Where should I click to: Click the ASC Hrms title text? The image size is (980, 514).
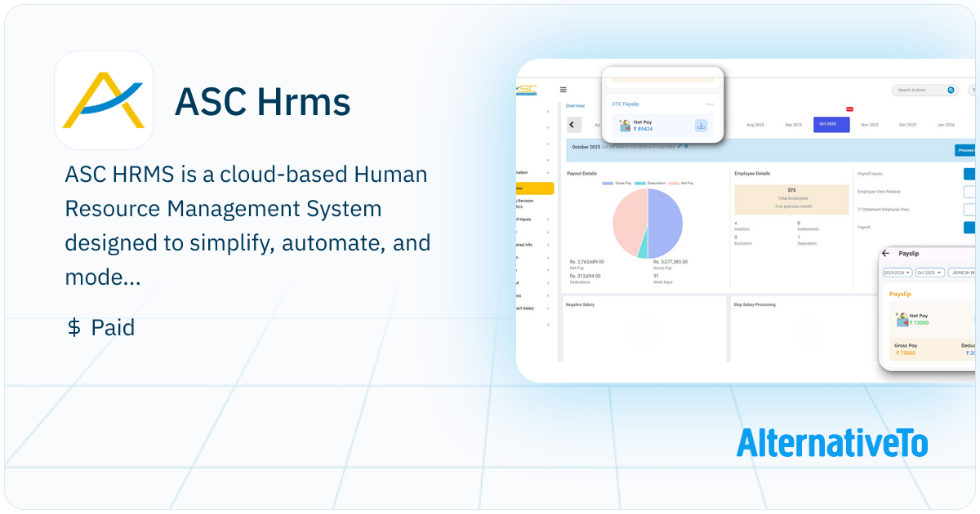tap(262, 101)
